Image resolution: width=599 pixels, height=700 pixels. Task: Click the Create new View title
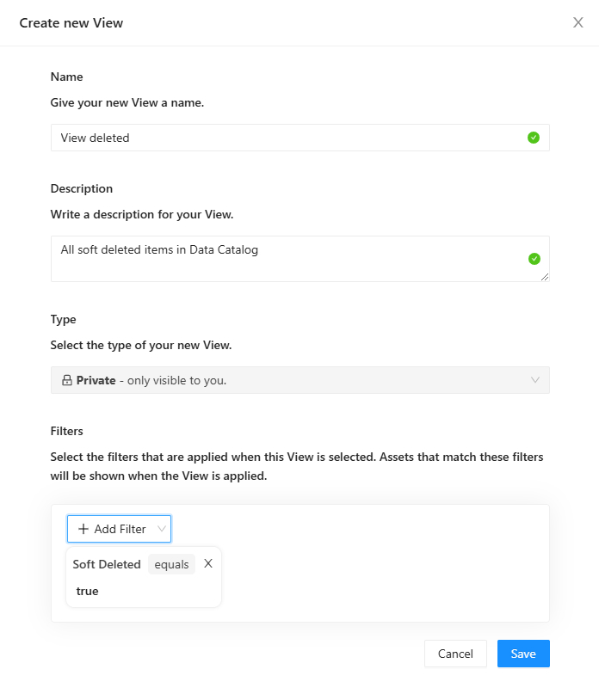click(71, 23)
